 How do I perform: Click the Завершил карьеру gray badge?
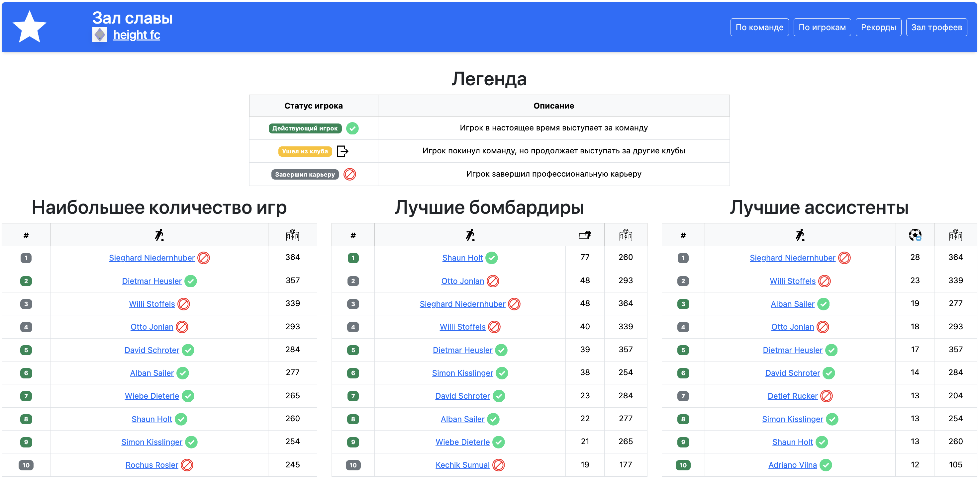tap(305, 175)
